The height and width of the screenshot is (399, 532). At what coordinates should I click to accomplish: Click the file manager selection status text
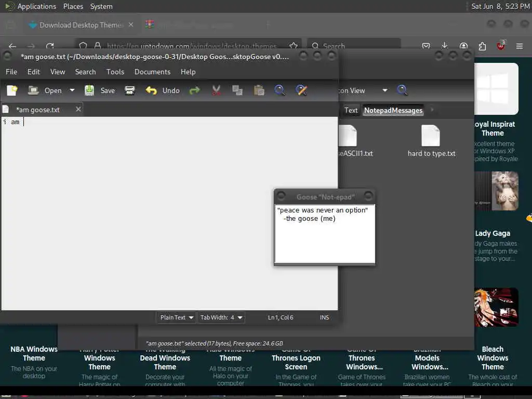tap(214, 343)
